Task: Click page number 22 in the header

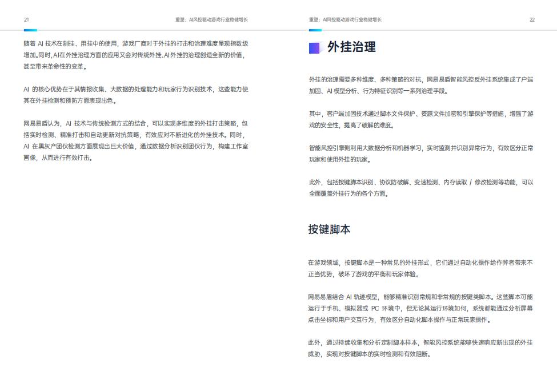Action: 532,19
